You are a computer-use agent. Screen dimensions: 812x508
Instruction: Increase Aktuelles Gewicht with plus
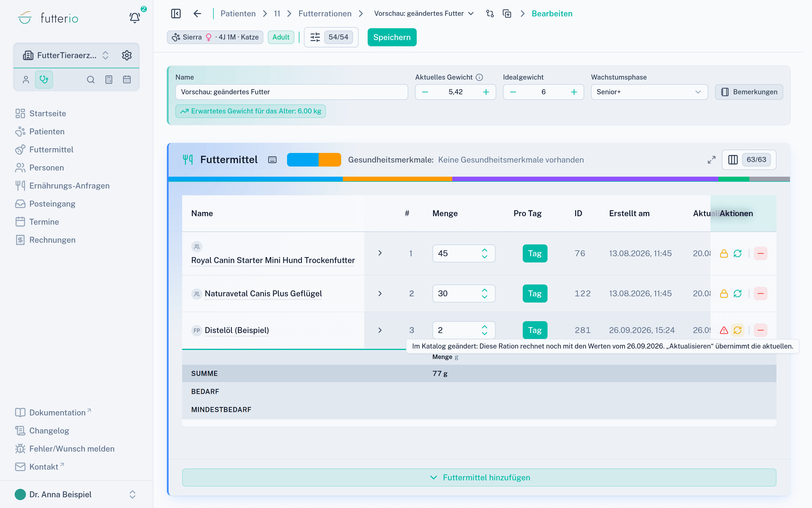[x=486, y=92]
